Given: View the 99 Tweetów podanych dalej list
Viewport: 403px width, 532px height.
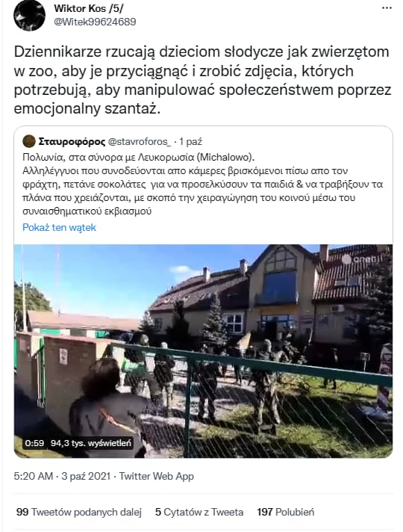Looking at the screenshot, I should coord(78,512).
